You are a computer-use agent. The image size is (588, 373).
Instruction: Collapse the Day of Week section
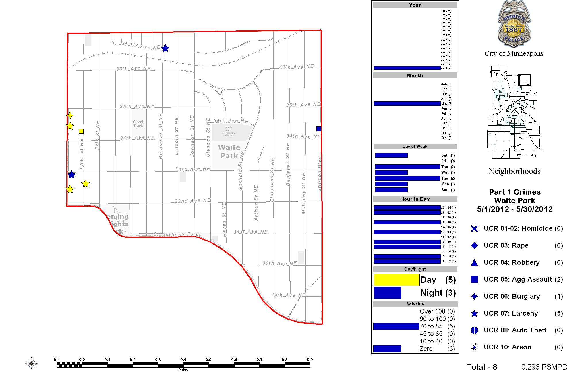click(415, 147)
